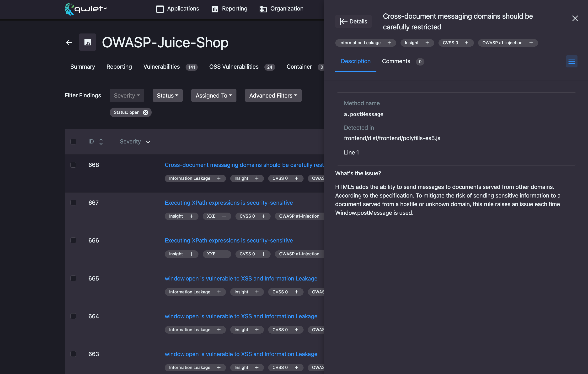Toggle the select-all findings checkbox
Screen dimensions: 588x374
(73, 142)
